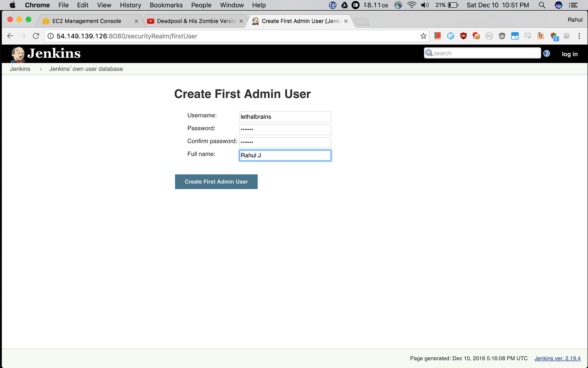Open the gray bowl extension icon

pyautogui.click(x=502, y=36)
